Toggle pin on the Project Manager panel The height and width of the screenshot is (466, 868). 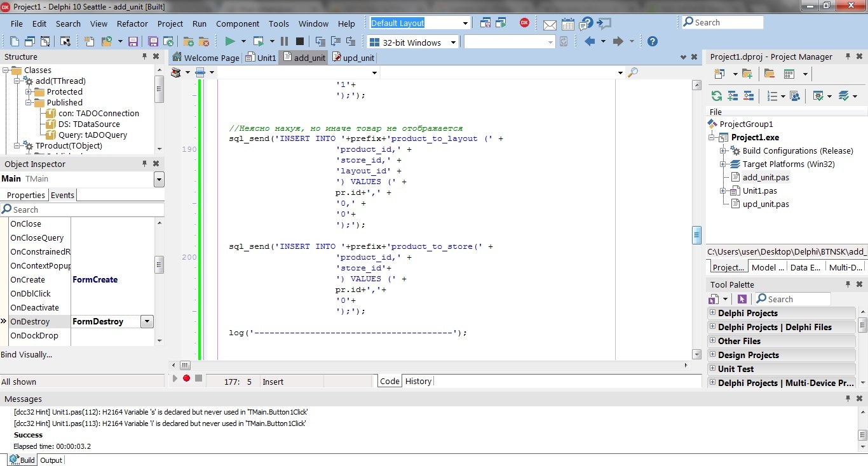tap(848, 57)
